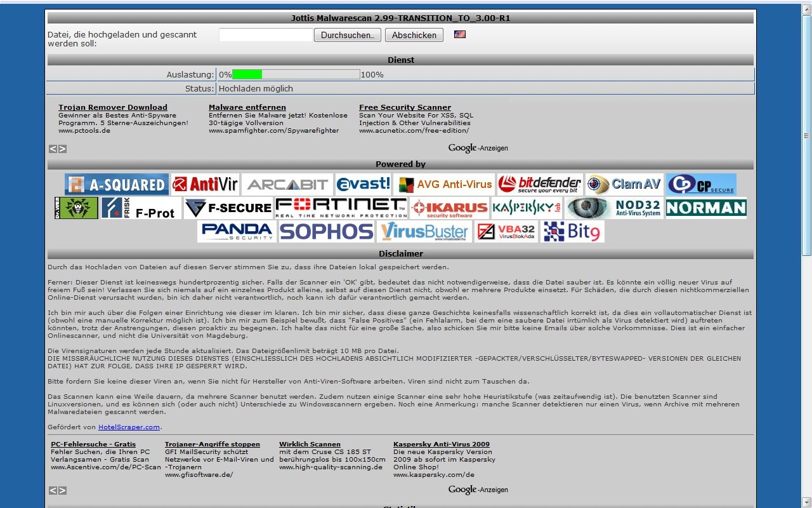Go to next ads in top ad block
This screenshot has height=508, width=812.
click(62, 149)
